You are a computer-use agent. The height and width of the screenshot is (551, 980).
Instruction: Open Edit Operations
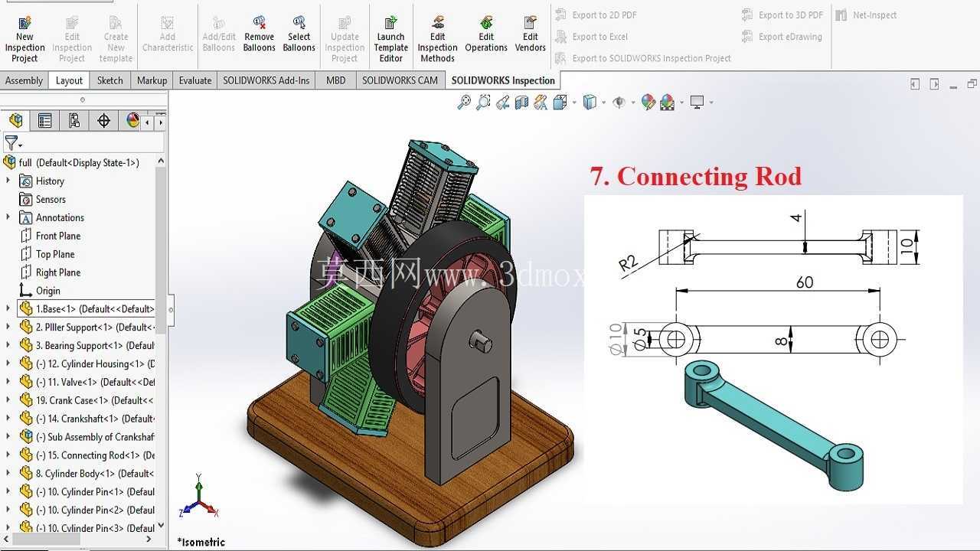click(486, 34)
